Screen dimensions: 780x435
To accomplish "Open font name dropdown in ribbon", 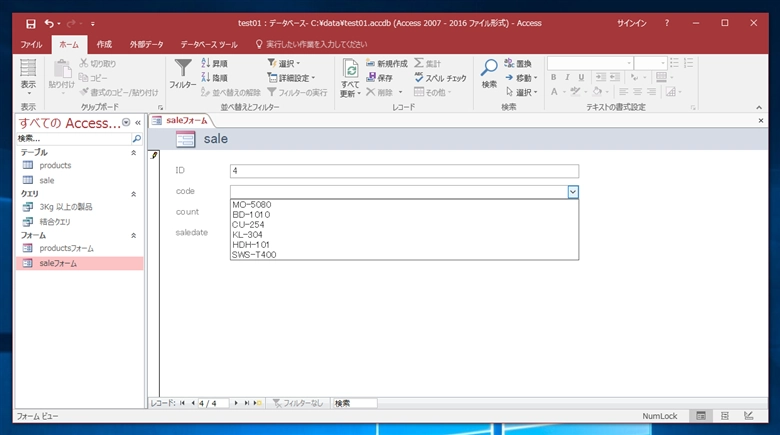I will (629, 63).
